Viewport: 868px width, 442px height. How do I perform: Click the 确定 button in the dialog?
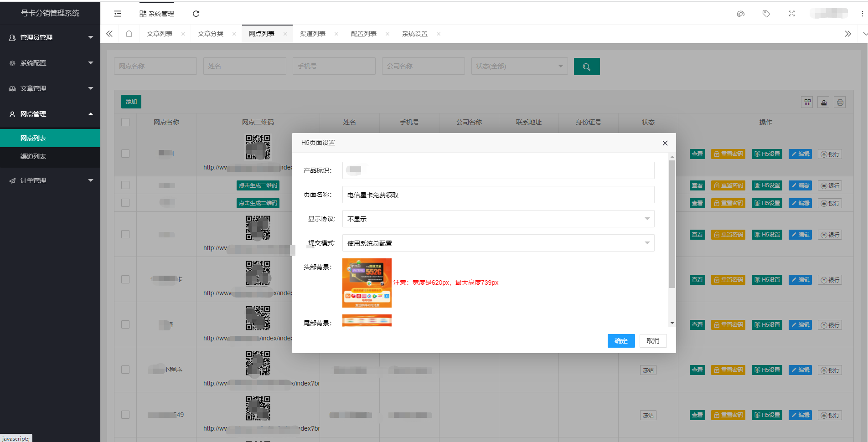click(x=621, y=341)
